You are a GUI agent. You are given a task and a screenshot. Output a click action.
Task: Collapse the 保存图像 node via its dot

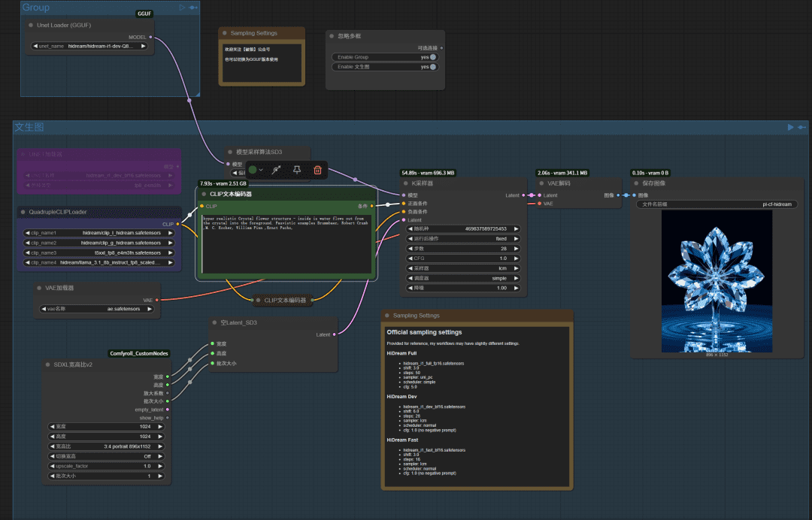click(637, 183)
